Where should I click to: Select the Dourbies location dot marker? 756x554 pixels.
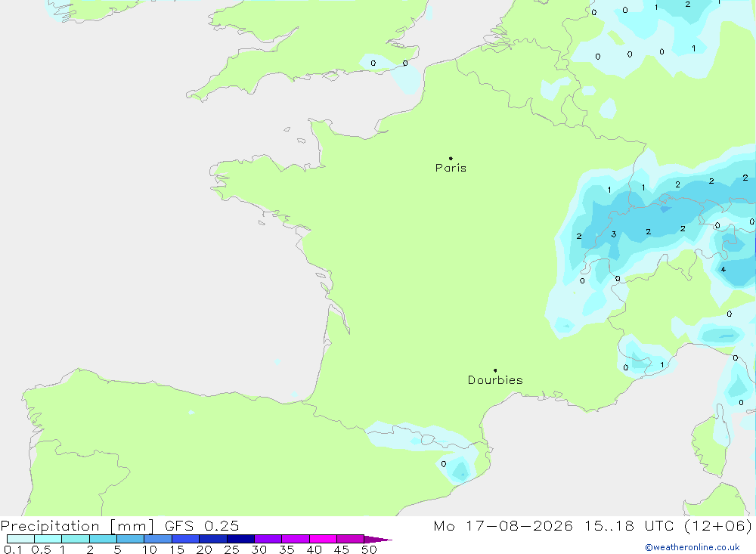point(495,370)
